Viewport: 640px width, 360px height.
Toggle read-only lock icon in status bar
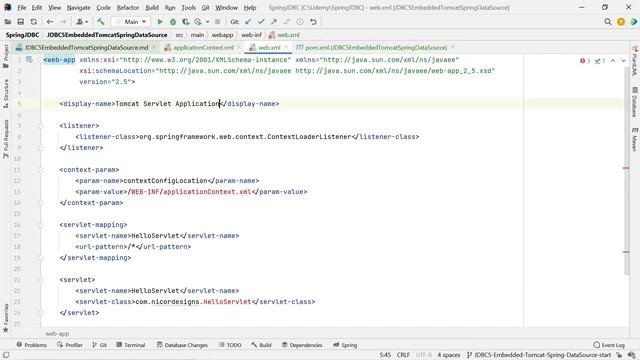coord(619,355)
